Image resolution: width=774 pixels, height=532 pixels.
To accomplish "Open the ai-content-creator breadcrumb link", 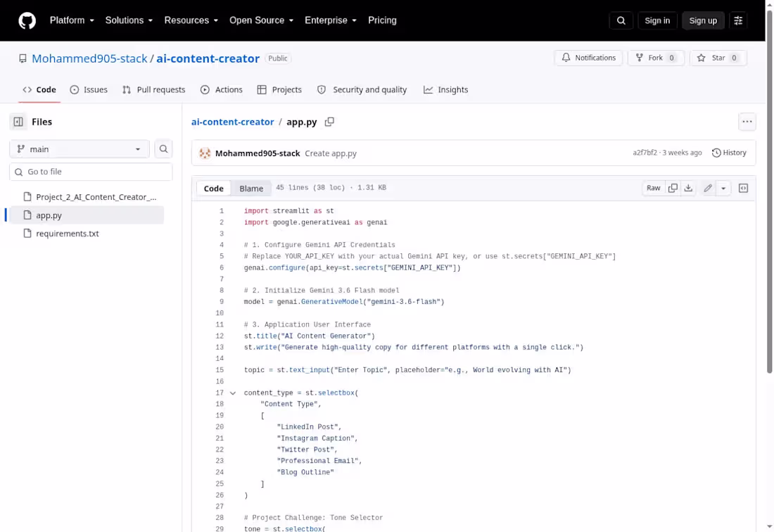I will tap(232, 122).
